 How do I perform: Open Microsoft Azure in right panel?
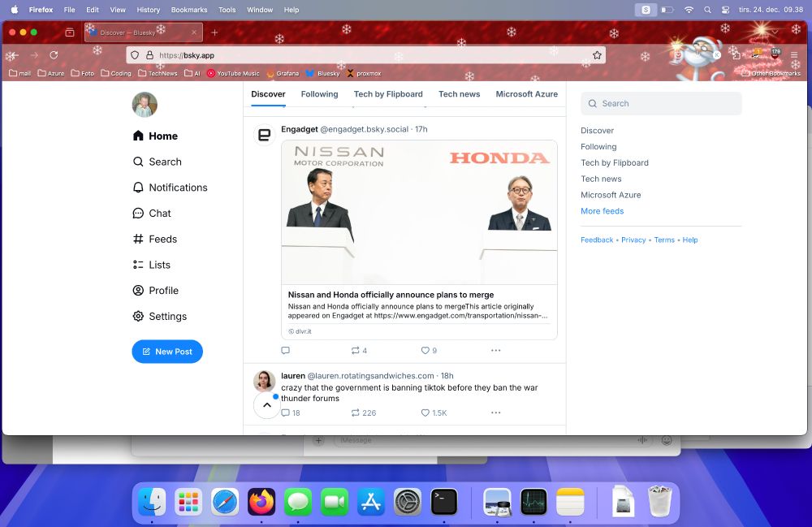coord(611,195)
